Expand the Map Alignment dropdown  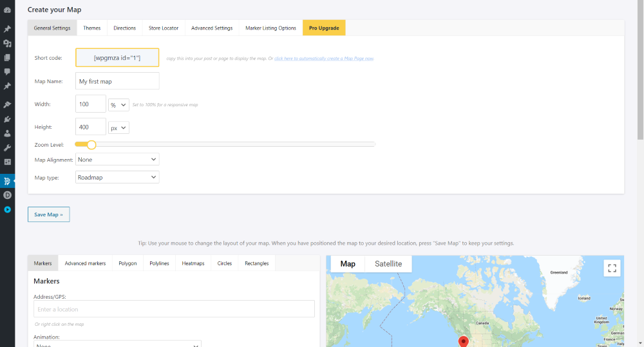coord(117,159)
